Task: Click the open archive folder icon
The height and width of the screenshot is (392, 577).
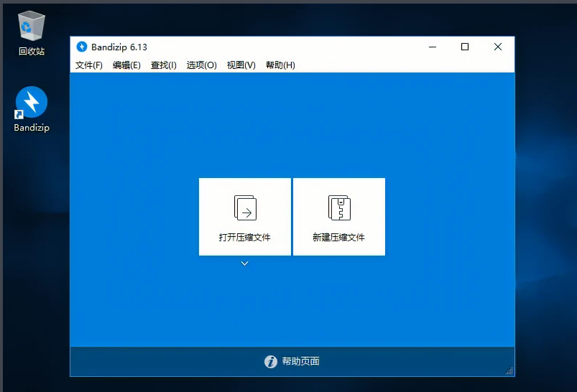Action: click(x=245, y=207)
